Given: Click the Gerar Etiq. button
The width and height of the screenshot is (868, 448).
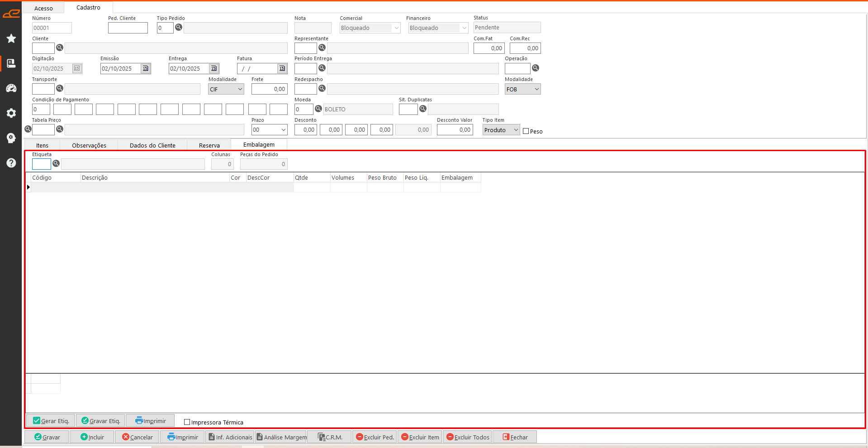Looking at the screenshot, I should [x=51, y=421].
